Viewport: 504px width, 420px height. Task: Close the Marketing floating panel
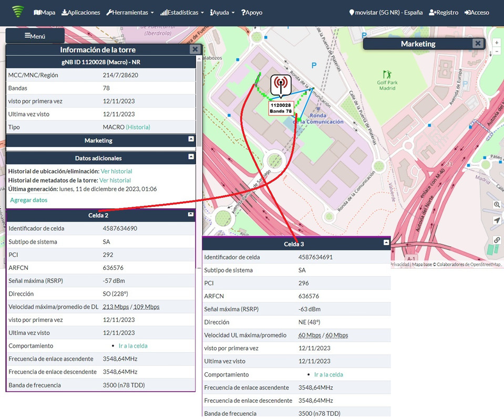(x=478, y=43)
